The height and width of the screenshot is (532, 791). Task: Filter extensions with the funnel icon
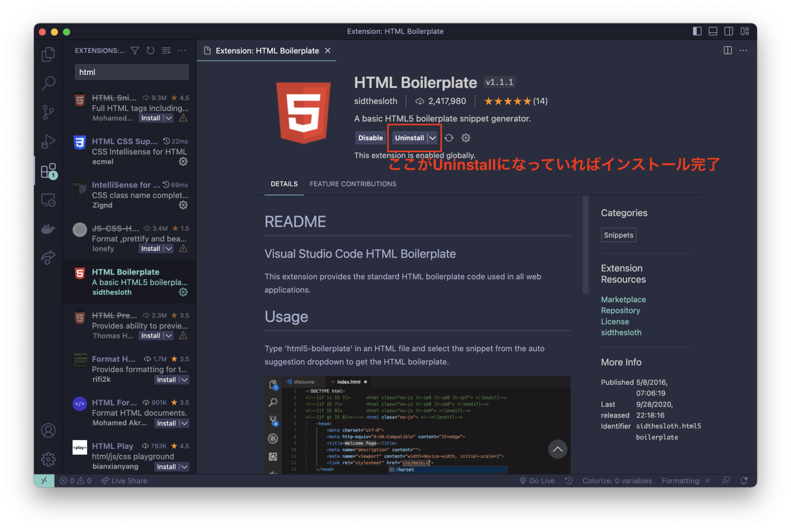135,50
